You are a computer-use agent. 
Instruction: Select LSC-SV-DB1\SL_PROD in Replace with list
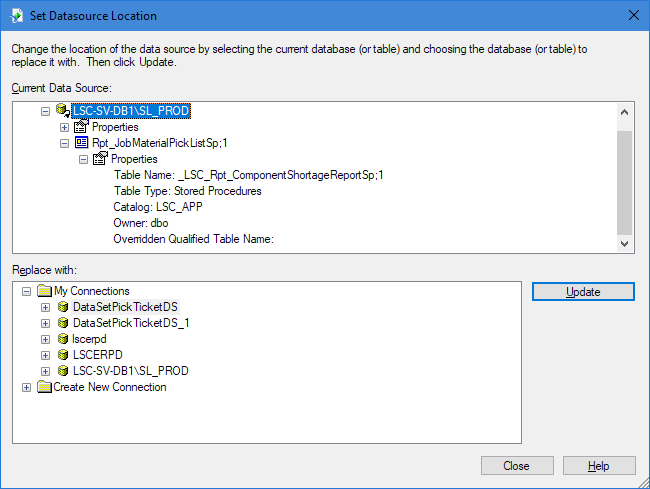click(130, 371)
